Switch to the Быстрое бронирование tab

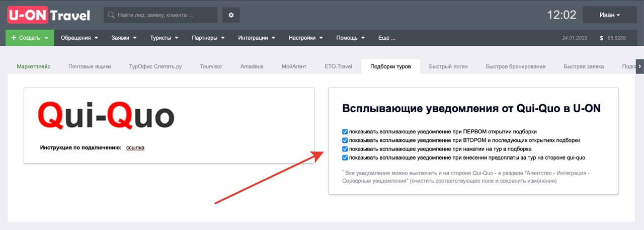coord(516,66)
